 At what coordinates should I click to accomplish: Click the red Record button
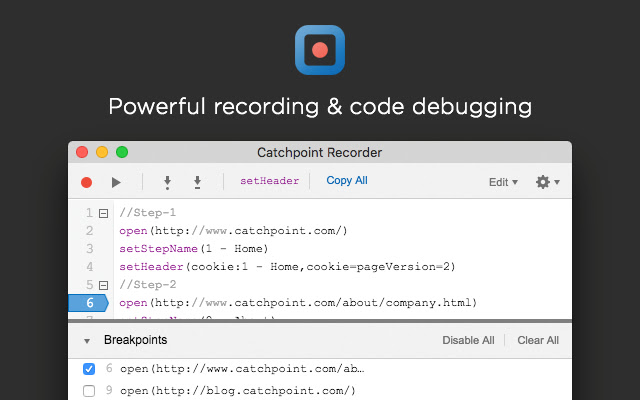86,182
